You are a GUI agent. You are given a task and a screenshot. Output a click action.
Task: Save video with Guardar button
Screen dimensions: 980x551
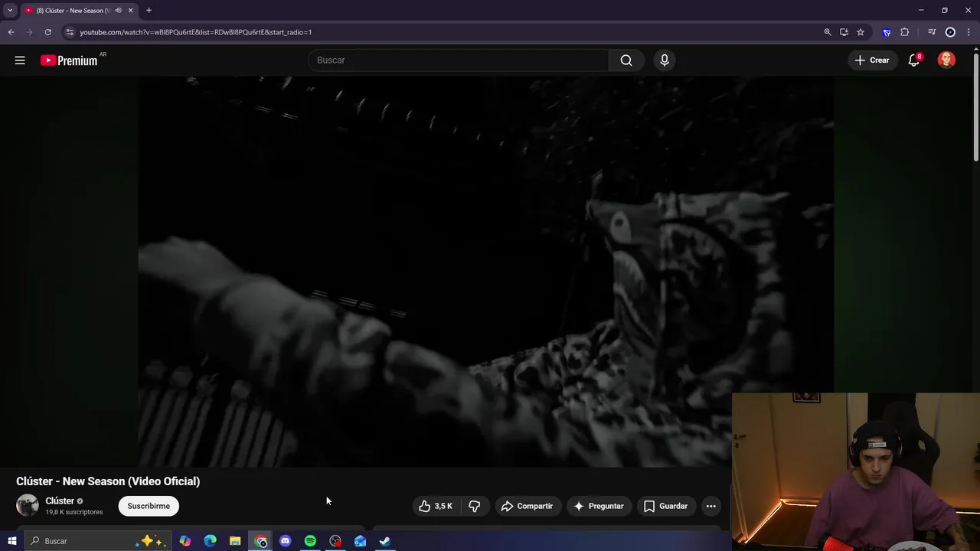(x=666, y=506)
